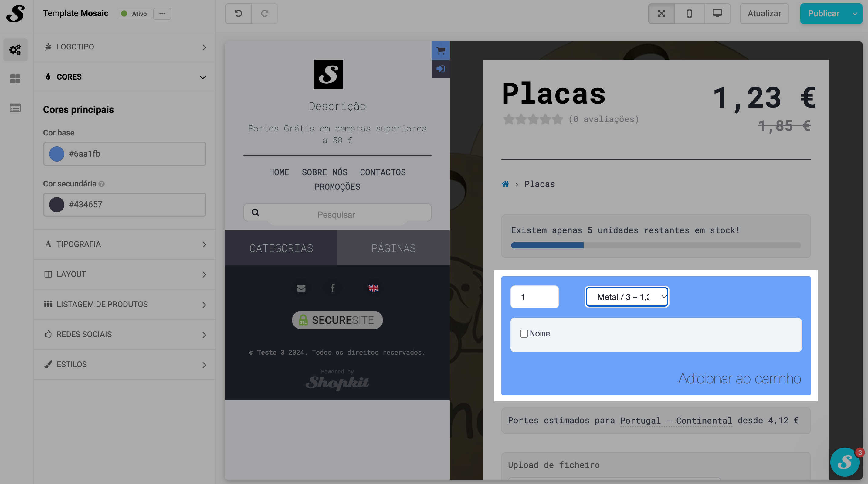This screenshot has width=868, height=484.
Task: Click the Cor base color swatch
Action: (x=57, y=154)
